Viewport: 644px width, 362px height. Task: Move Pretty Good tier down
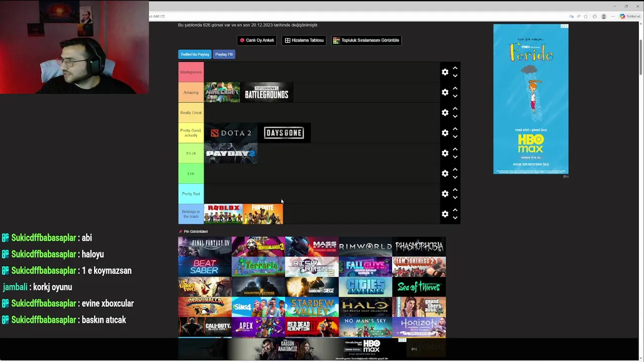[455, 137]
